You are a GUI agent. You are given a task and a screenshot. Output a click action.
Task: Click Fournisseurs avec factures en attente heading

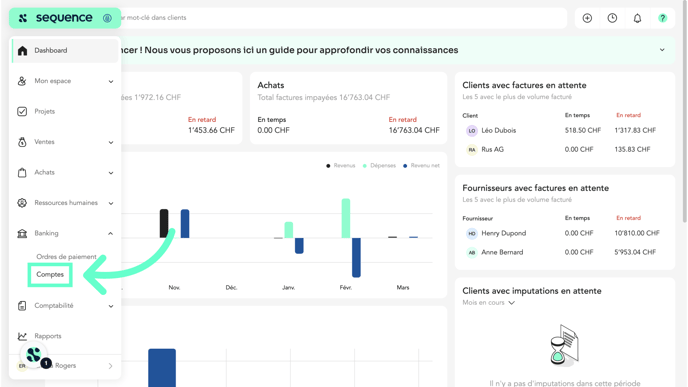tap(535, 188)
